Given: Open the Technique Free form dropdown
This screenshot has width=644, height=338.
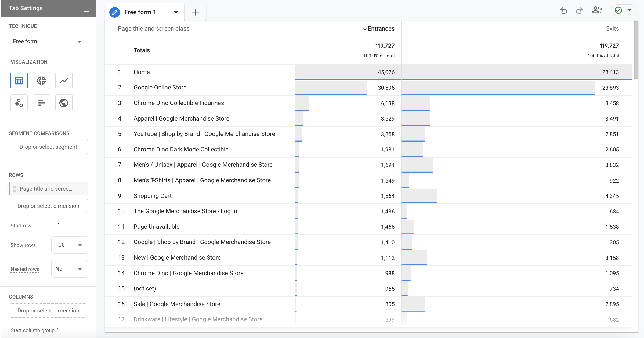Looking at the screenshot, I should [x=48, y=41].
